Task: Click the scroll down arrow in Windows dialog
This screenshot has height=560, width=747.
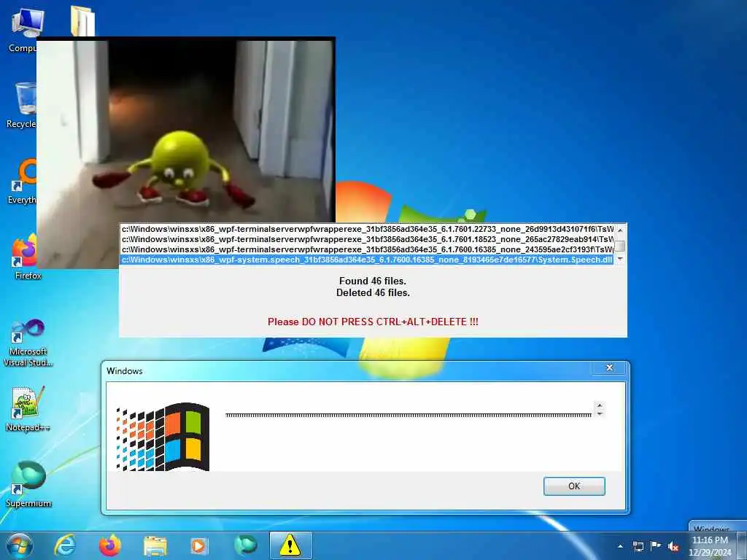Action: (x=600, y=414)
